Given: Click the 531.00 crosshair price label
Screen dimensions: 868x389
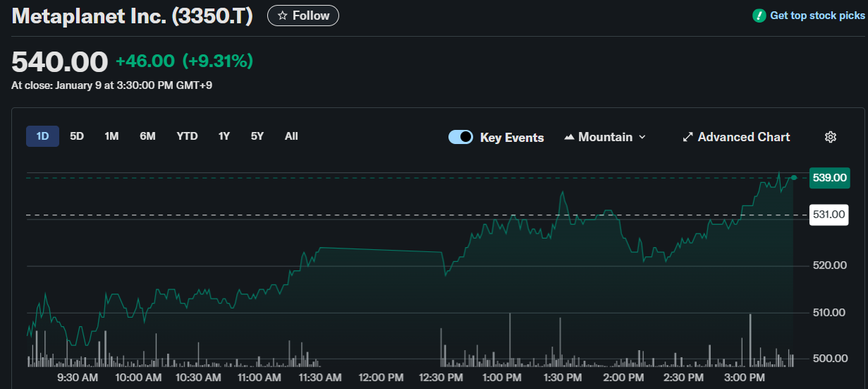Looking at the screenshot, I should (829, 215).
